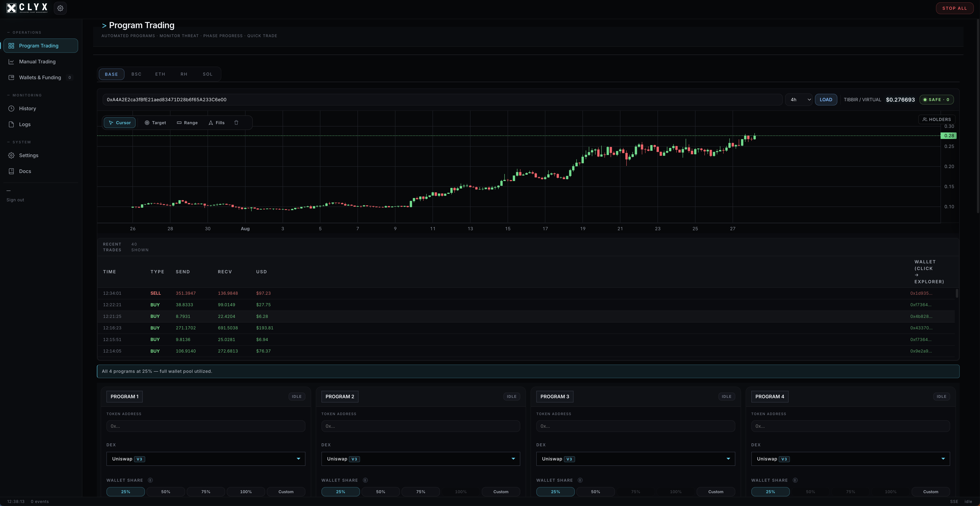
Task: Click the SSE status bar indicator
Action: (x=954, y=501)
